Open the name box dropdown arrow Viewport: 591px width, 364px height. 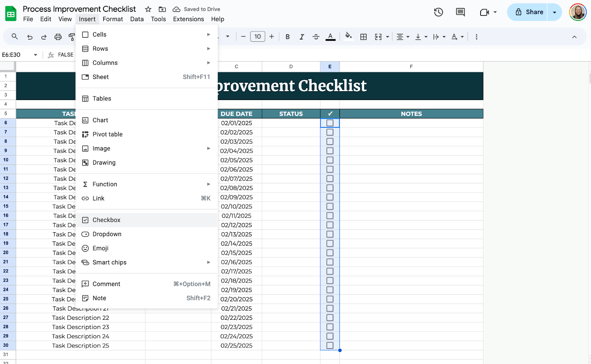pos(35,55)
